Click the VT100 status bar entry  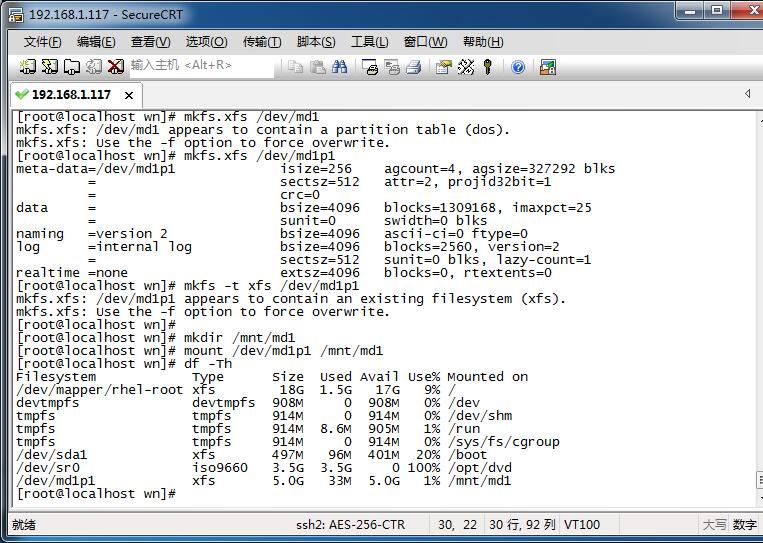582,525
